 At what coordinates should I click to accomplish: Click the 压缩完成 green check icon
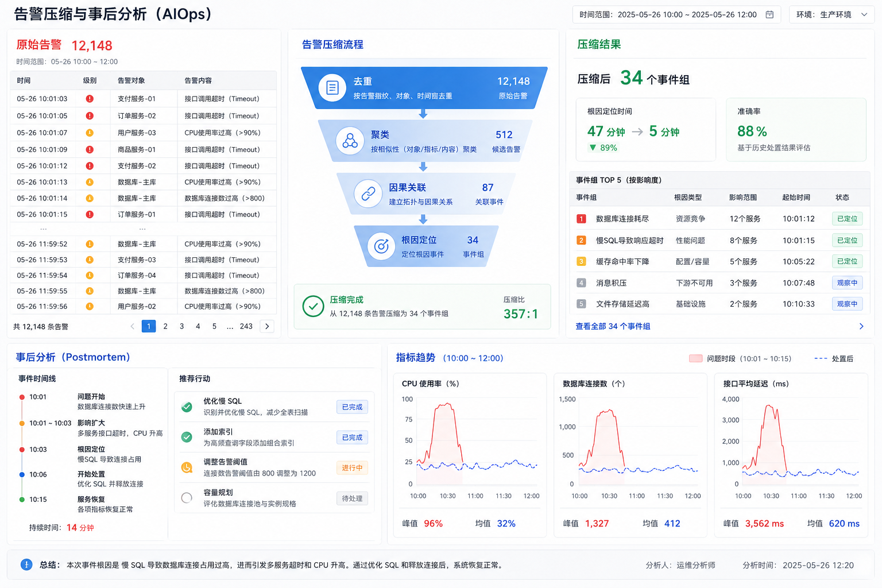[x=313, y=306]
